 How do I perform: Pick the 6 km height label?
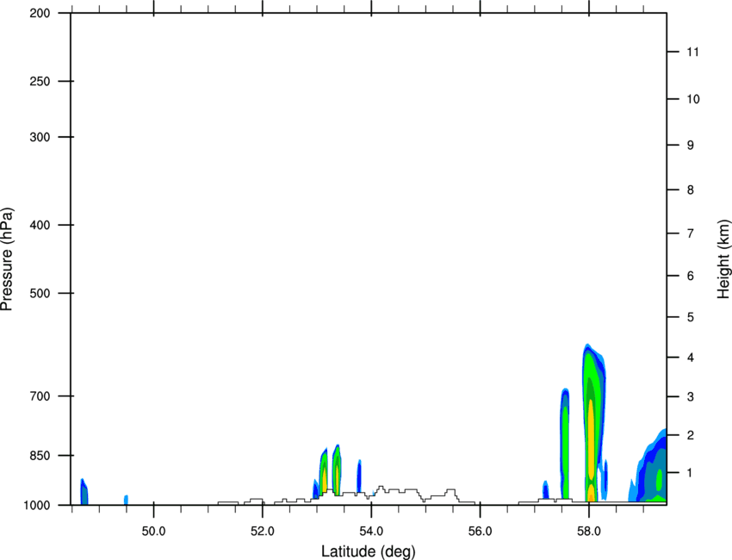point(691,276)
